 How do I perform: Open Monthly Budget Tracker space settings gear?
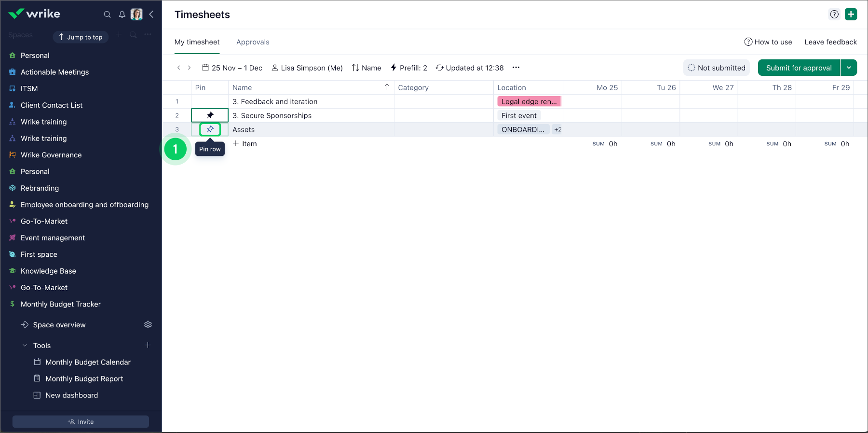pos(148,325)
